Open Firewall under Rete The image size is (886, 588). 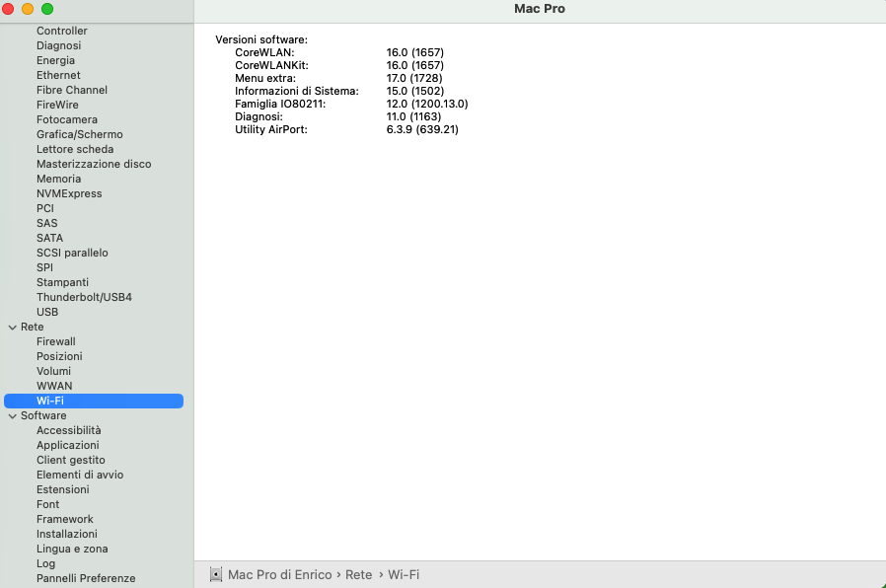coord(56,341)
